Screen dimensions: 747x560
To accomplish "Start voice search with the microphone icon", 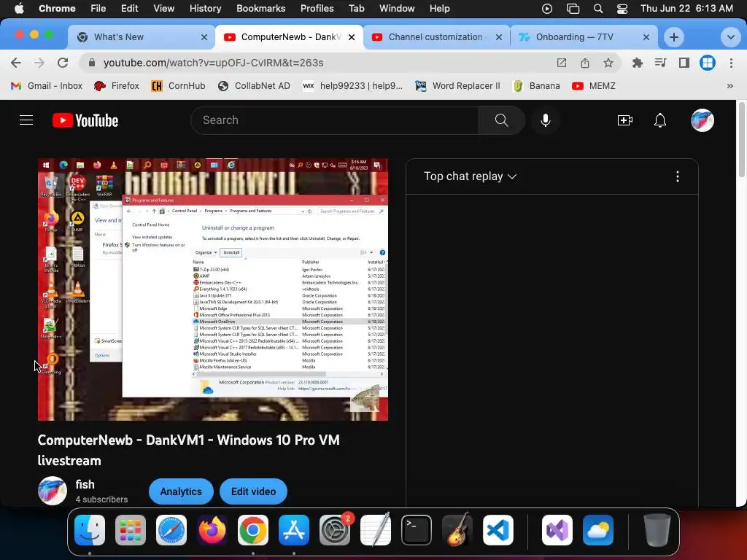I will 546,120.
